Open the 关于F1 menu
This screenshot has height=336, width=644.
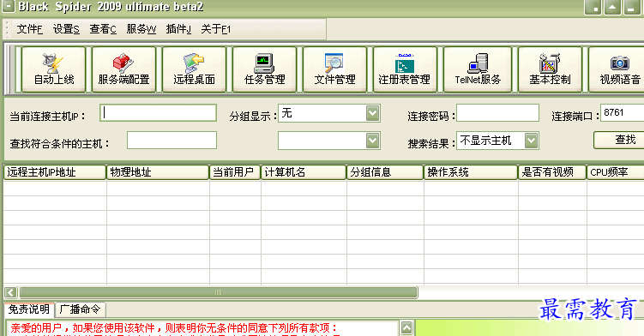coord(215,29)
